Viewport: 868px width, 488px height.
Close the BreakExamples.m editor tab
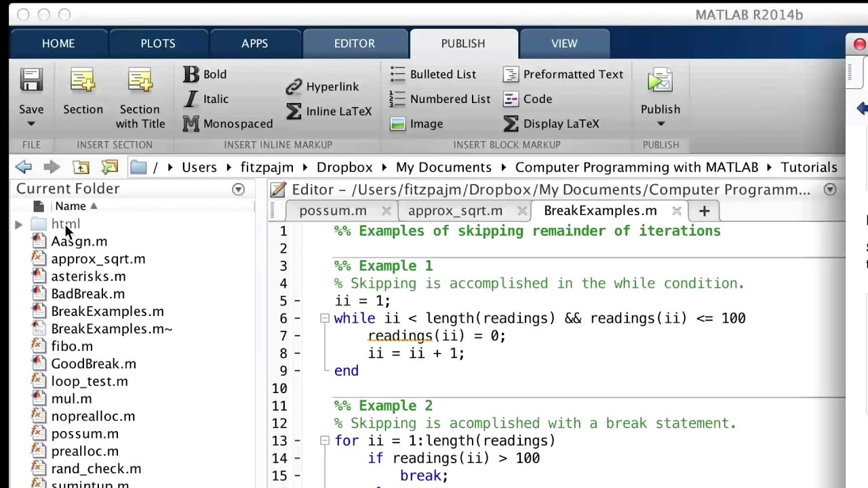click(x=676, y=211)
